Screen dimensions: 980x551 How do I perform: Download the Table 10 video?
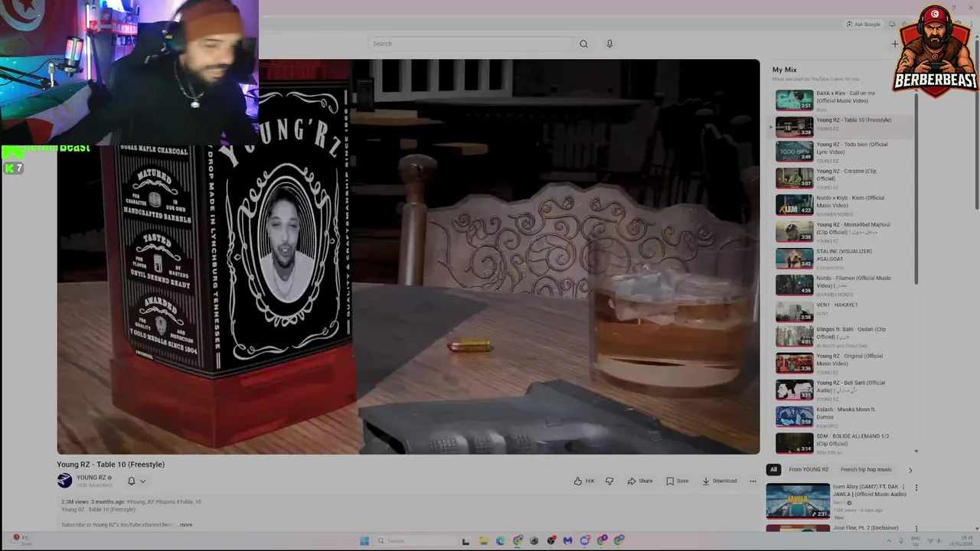pos(720,481)
